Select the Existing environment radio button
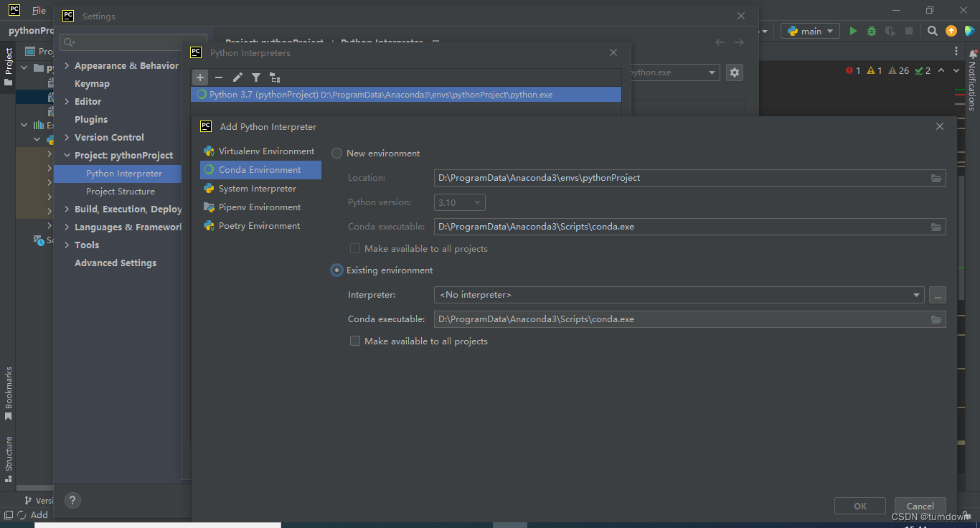980x528 pixels. 336,270
